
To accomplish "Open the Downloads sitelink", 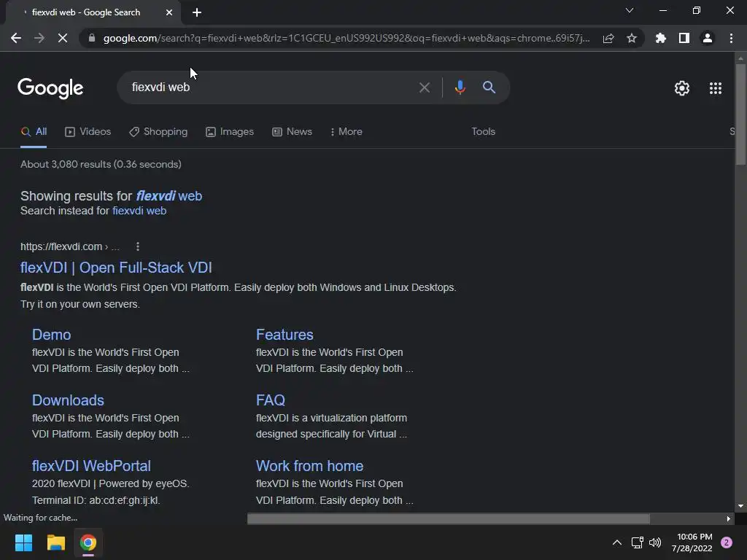I will click(x=68, y=400).
